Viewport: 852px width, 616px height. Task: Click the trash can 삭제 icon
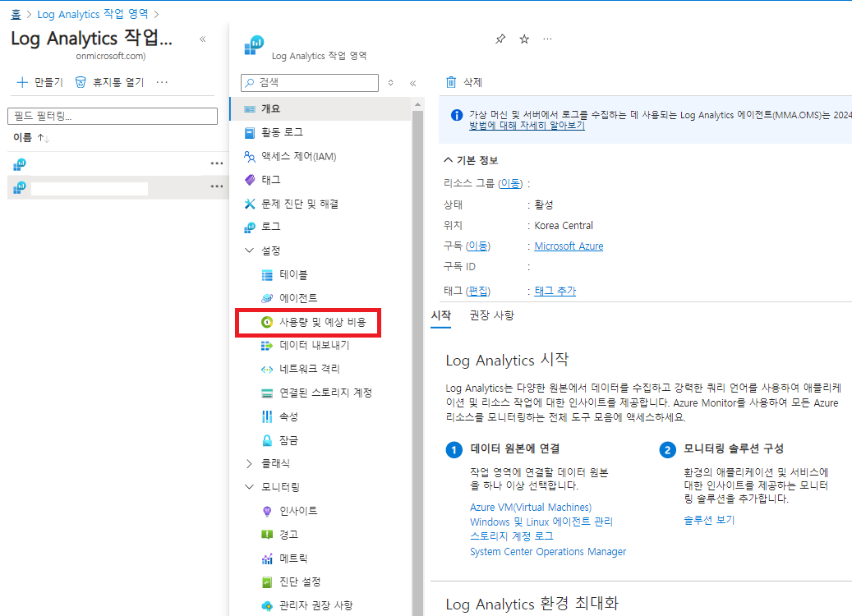click(x=451, y=82)
